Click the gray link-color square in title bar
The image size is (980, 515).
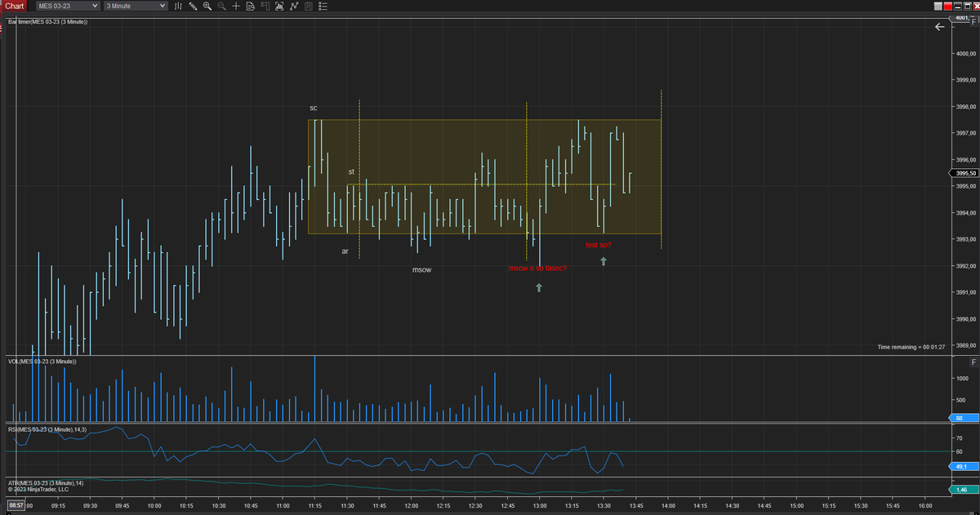pyautogui.click(x=938, y=7)
